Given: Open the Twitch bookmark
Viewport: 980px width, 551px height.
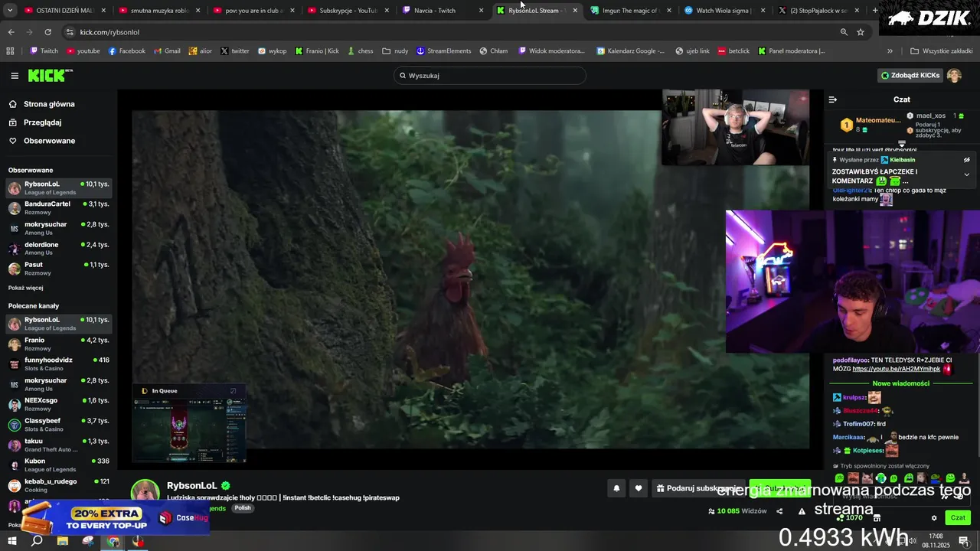Looking at the screenshot, I should click(44, 51).
